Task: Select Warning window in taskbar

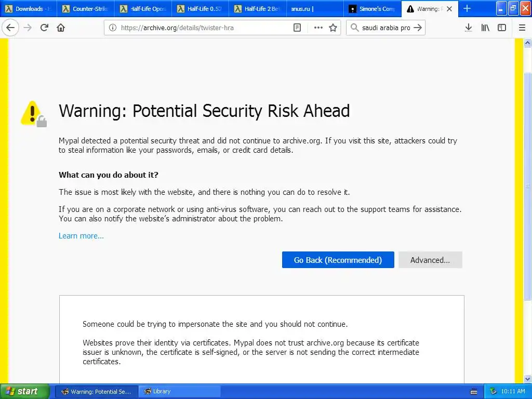Action: click(x=96, y=392)
